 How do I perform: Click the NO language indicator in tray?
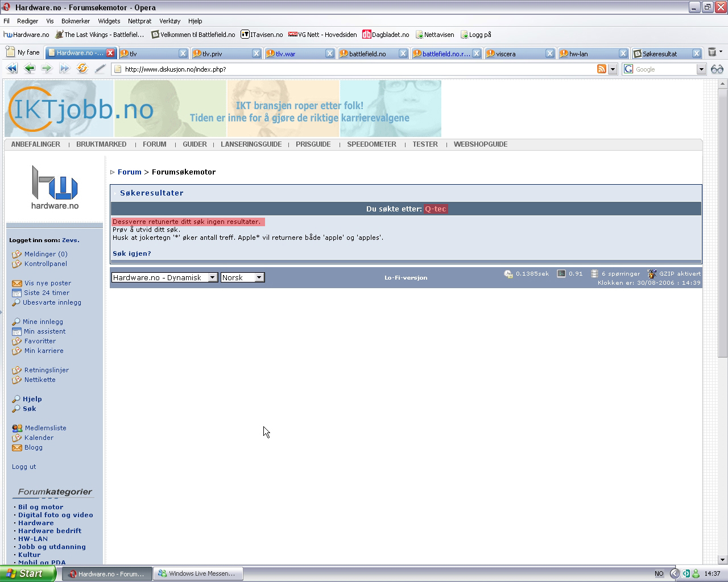[659, 574]
